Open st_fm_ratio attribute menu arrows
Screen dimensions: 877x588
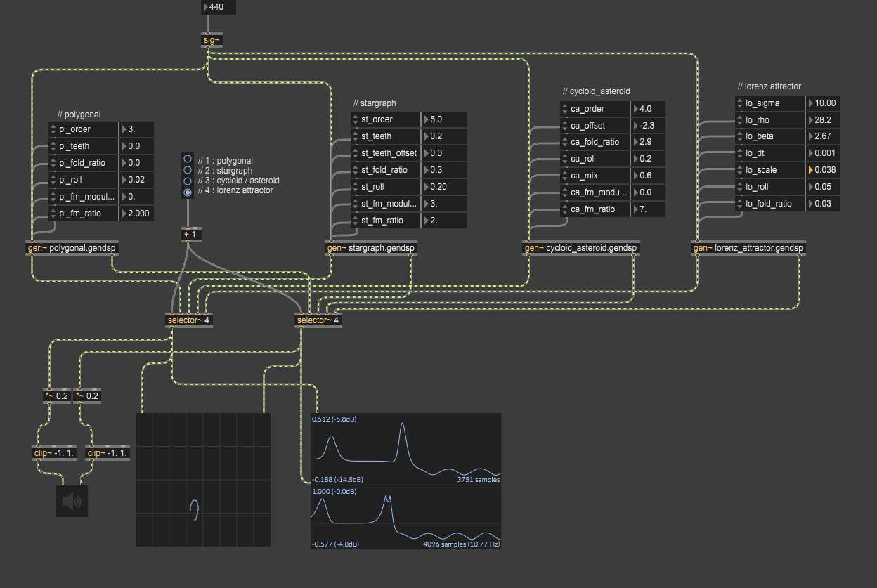355,221
